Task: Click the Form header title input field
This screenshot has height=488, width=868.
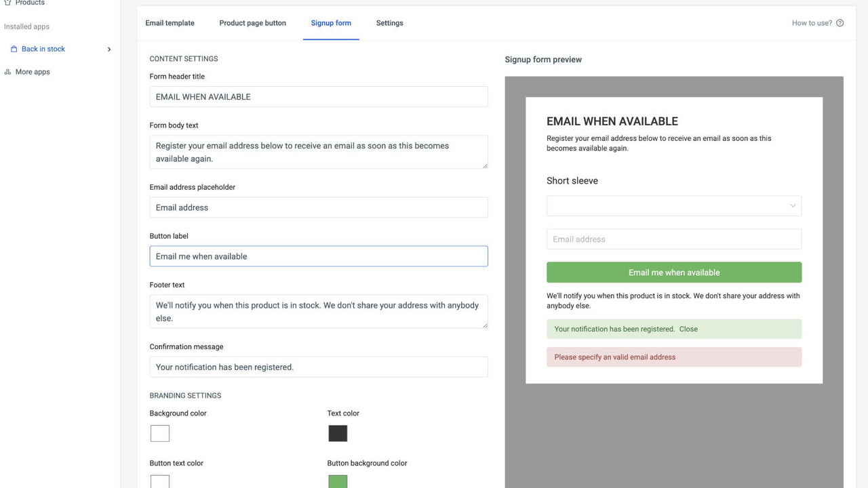Action: [319, 96]
